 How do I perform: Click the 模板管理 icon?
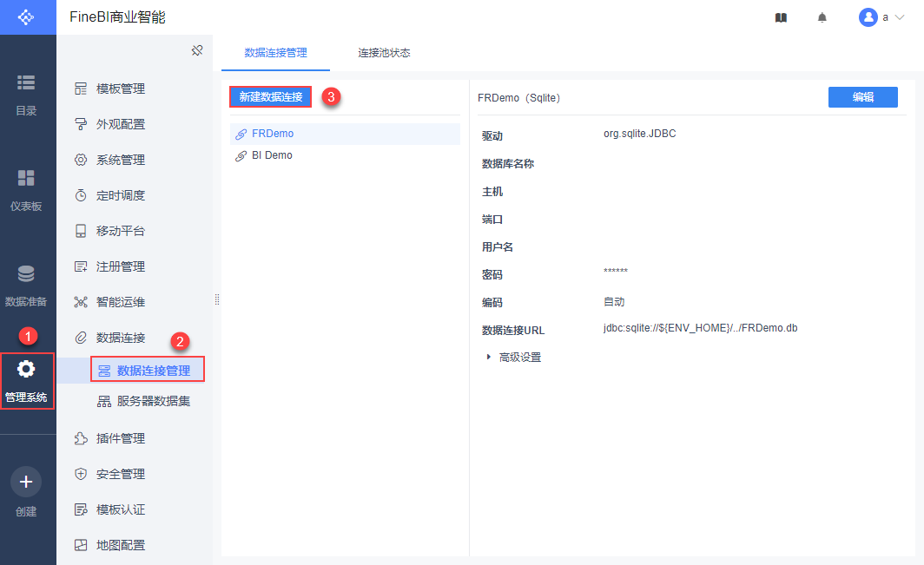(x=81, y=89)
